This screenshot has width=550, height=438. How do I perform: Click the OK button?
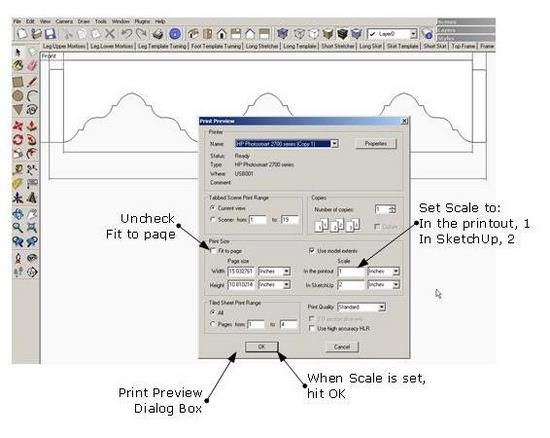pyautogui.click(x=262, y=346)
